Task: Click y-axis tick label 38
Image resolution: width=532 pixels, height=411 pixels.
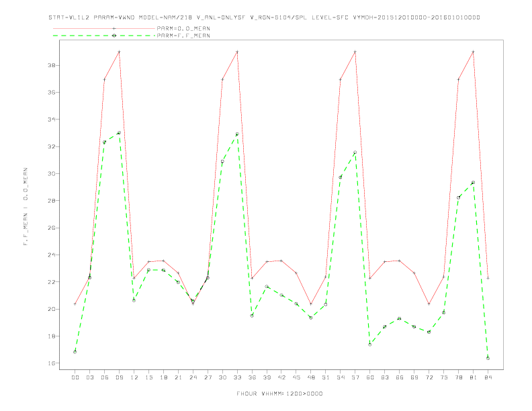Action: pos(52,65)
